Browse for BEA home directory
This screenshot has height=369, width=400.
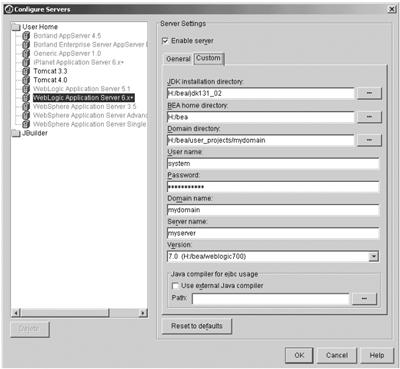click(369, 117)
